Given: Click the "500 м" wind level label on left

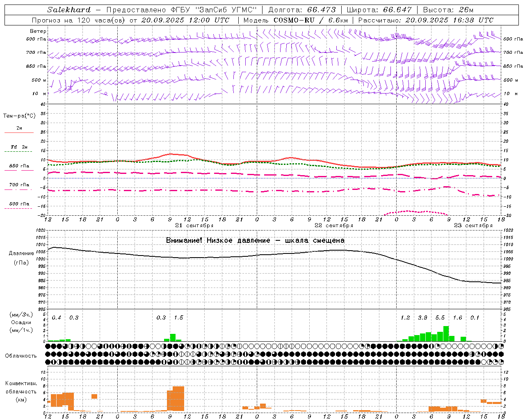Looking at the screenshot, I should (x=39, y=80).
